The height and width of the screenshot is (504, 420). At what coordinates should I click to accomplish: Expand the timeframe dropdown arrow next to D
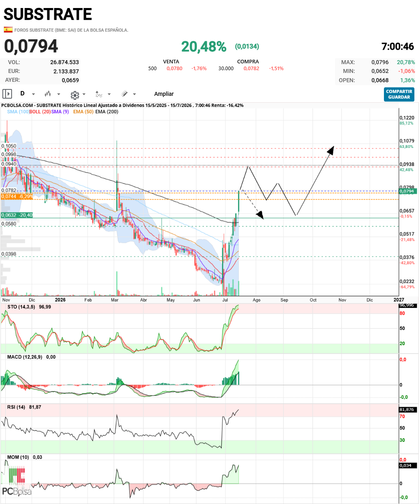pos(33,94)
